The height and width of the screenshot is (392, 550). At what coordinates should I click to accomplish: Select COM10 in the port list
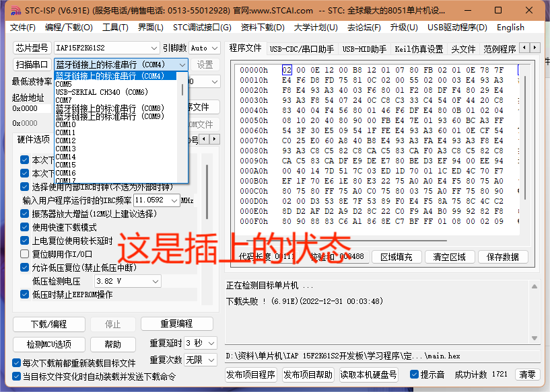pos(116,124)
